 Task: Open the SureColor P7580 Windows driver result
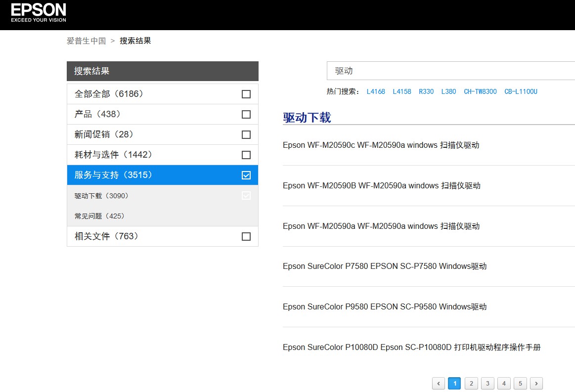(384, 266)
